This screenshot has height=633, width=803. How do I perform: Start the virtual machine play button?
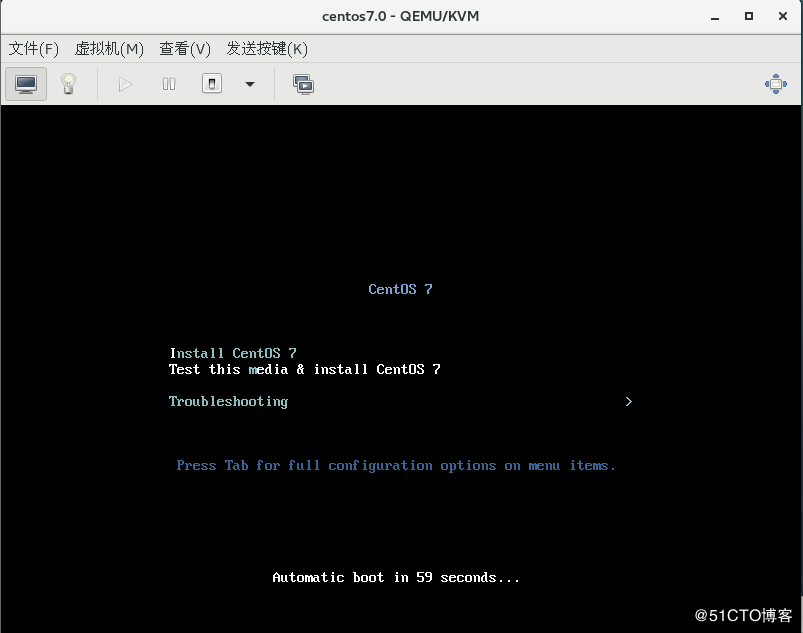[x=125, y=84]
